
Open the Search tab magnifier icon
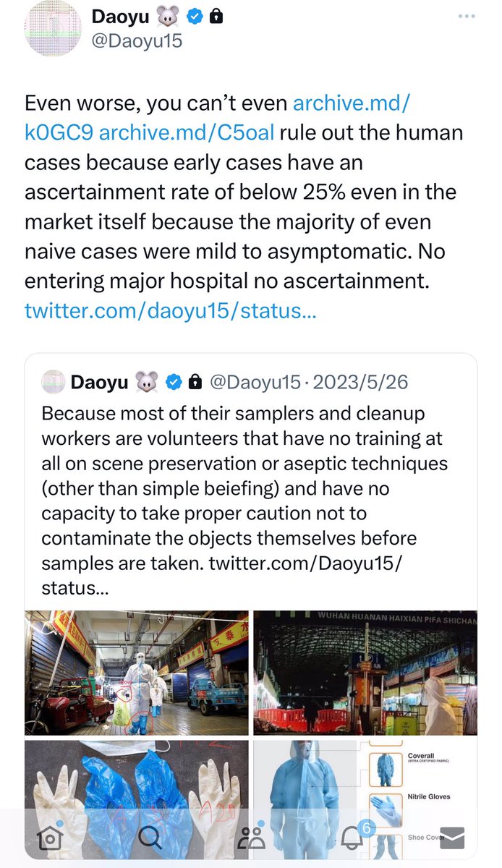tap(151, 838)
